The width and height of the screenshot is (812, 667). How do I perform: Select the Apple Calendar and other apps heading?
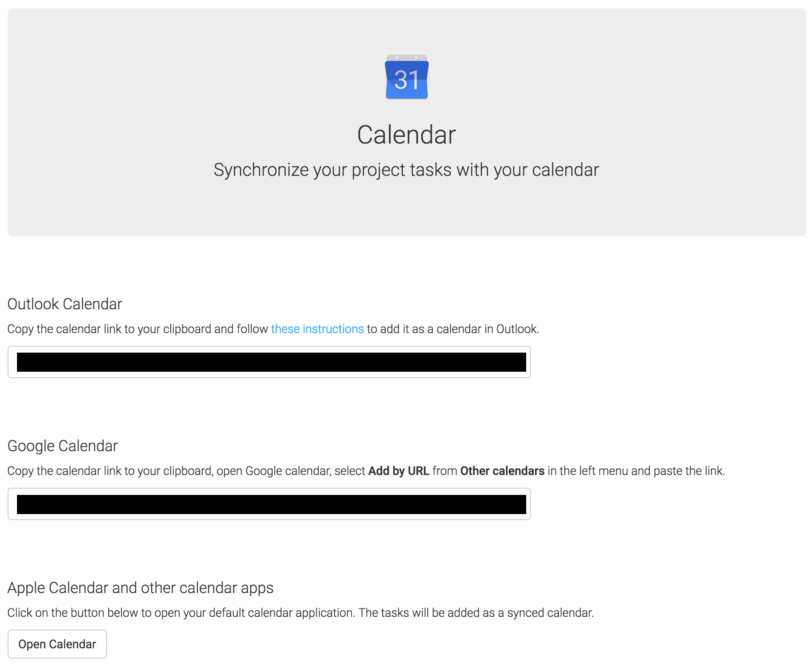click(x=141, y=588)
